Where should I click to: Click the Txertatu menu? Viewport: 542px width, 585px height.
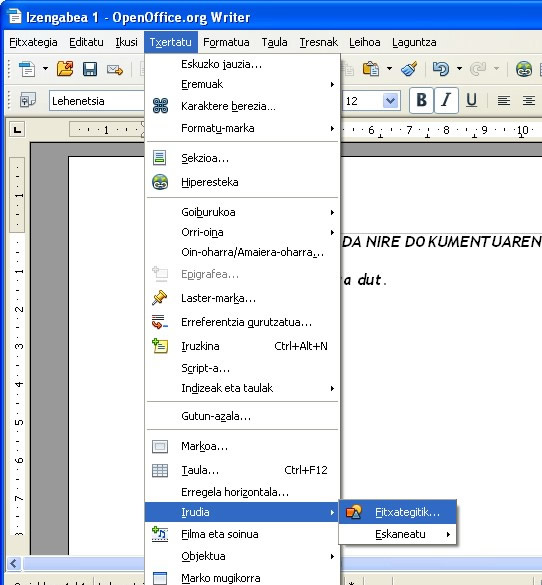click(171, 42)
